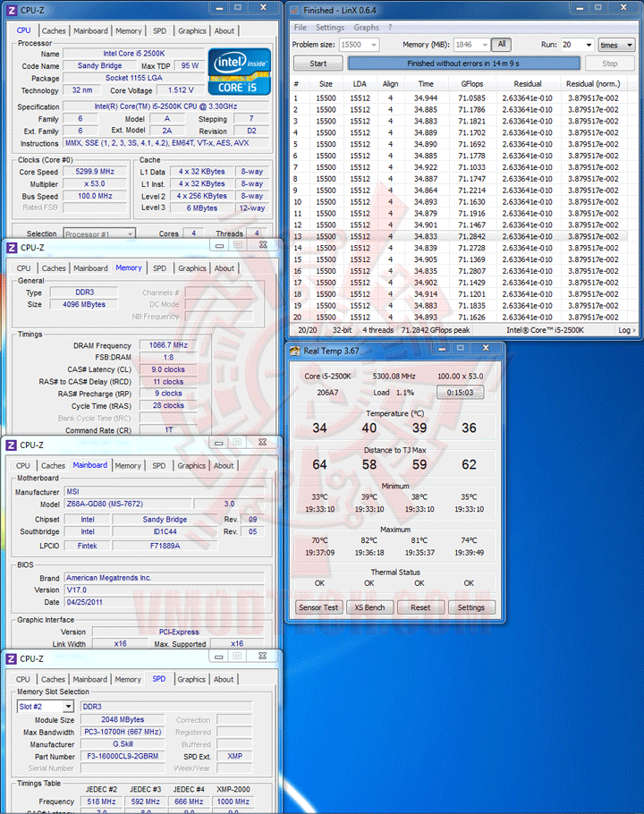The height and width of the screenshot is (814, 644).
Task: Click the Time column header in LinX
Action: pos(426,83)
